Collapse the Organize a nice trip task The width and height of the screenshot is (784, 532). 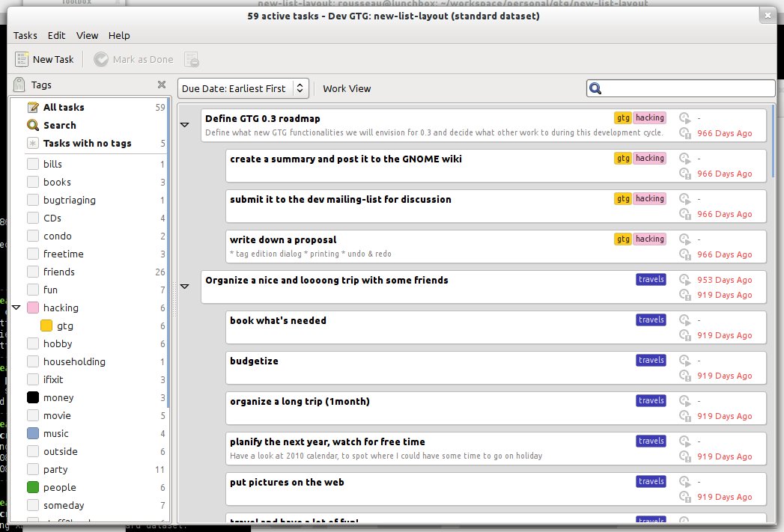pyautogui.click(x=185, y=287)
